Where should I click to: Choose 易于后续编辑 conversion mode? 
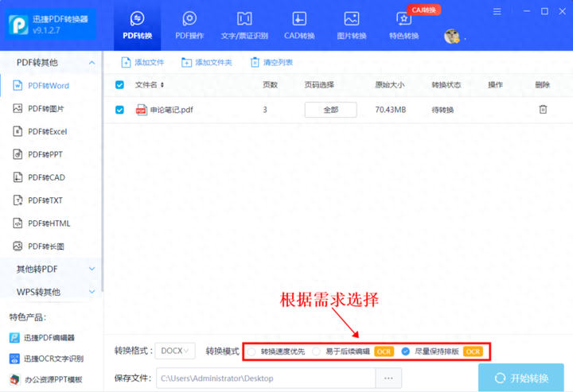[317, 351]
